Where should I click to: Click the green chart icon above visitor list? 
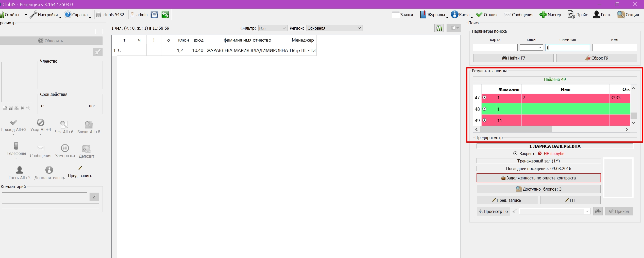tap(439, 28)
